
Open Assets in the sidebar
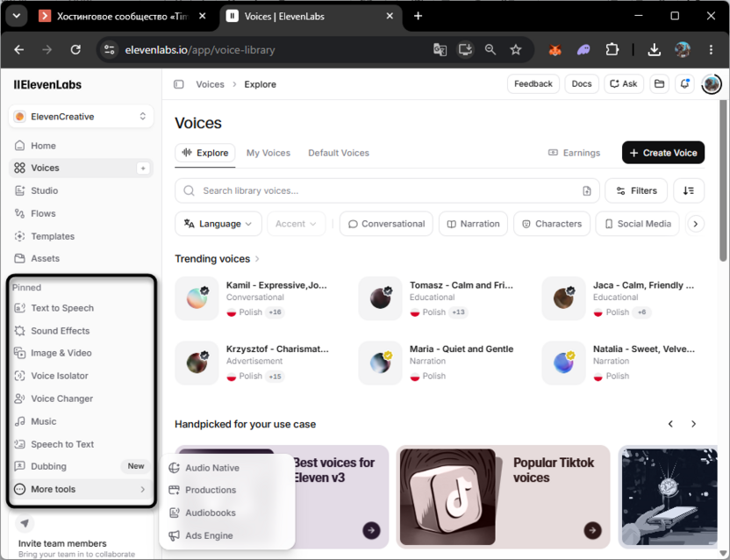[x=81, y=258]
